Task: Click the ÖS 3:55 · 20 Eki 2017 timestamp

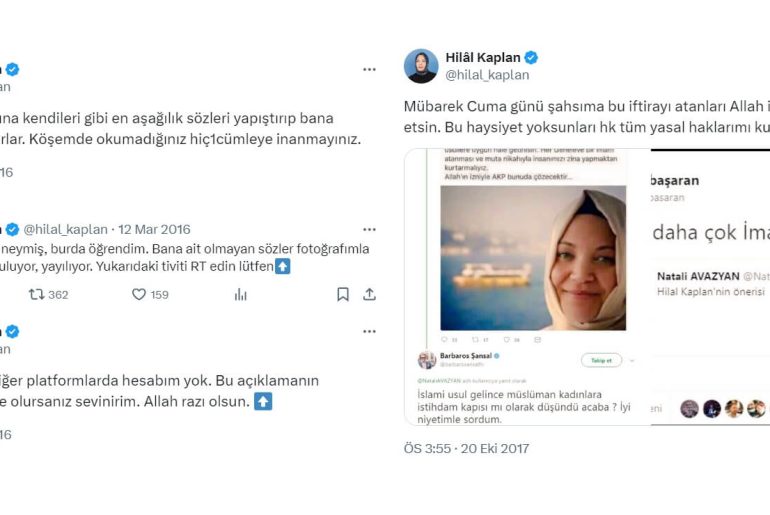Action: [x=467, y=448]
